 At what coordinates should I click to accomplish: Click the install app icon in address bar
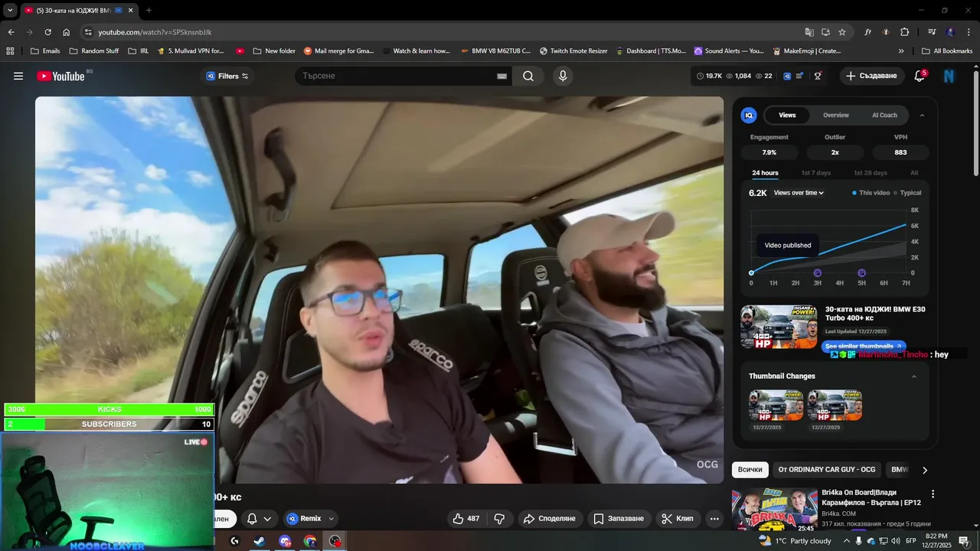coord(825,32)
